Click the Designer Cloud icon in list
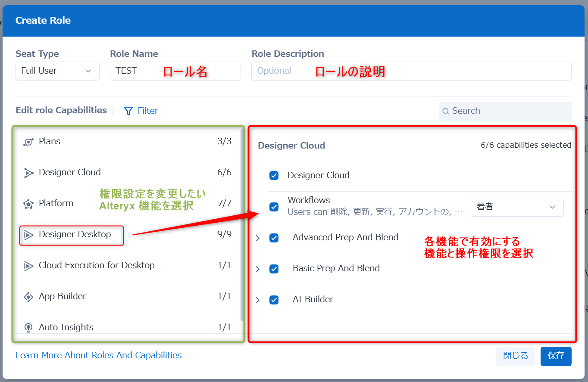Screen dimensions: 588x382 [x=28, y=173]
